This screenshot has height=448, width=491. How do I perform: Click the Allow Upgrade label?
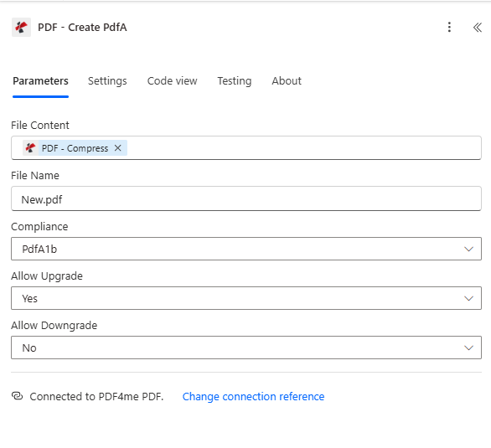click(47, 276)
